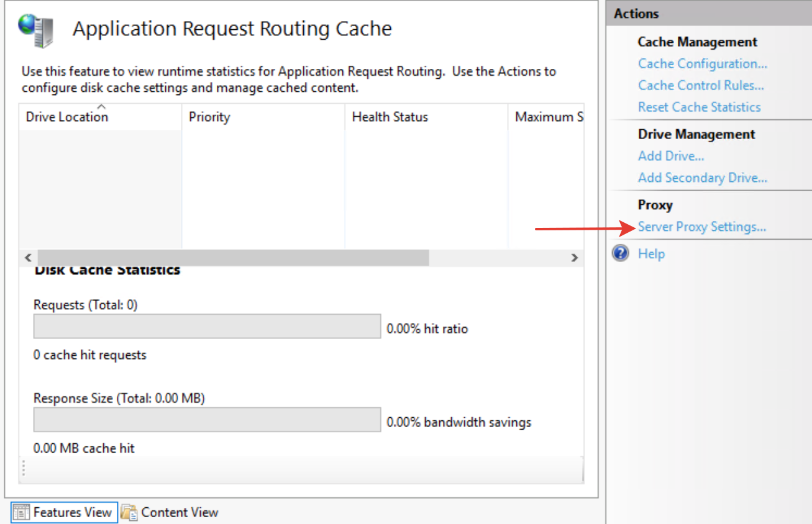Click 0.00 MB cache hit text
The height and width of the screenshot is (524, 812).
tap(84, 448)
